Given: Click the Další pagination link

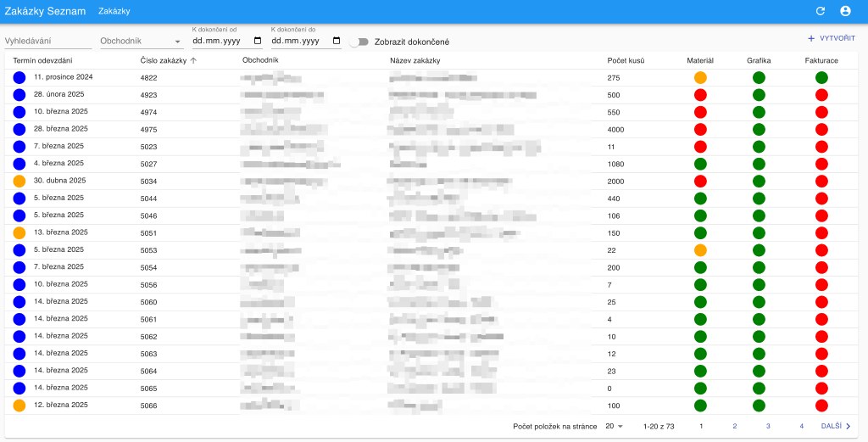Looking at the screenshot, I should tap(831, 426).
